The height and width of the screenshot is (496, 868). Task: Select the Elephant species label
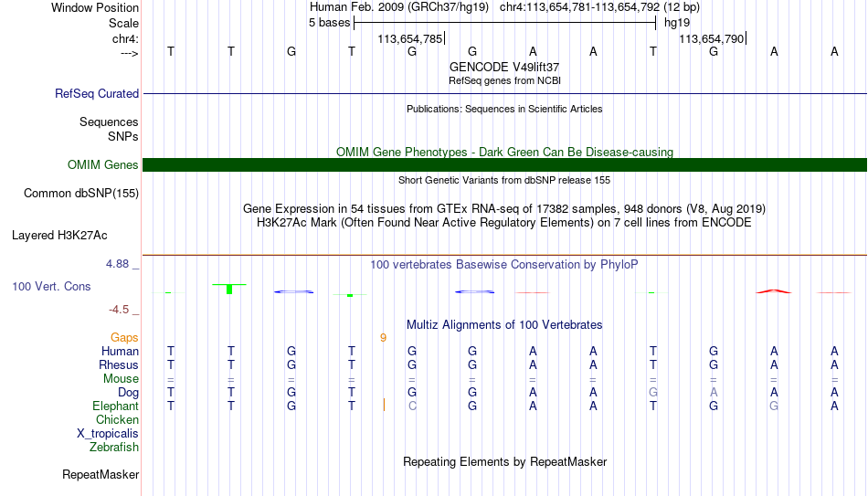pos(116,406)
